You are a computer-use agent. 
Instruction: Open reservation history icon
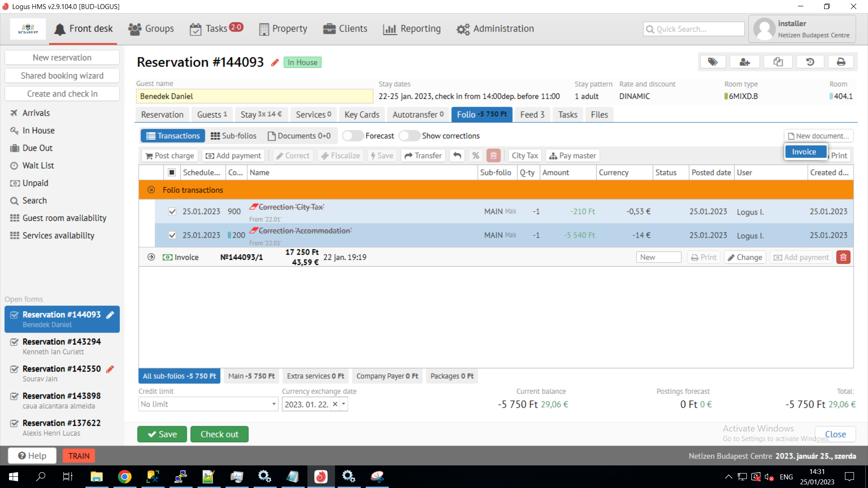pos(810,62)
